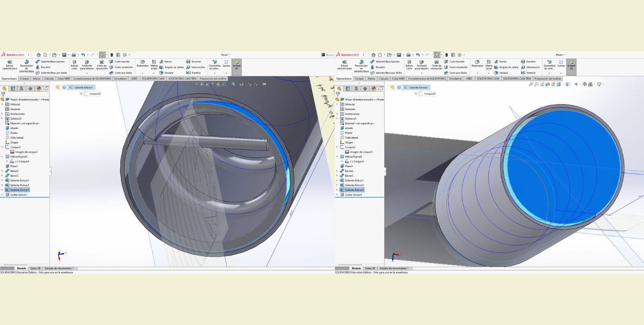Collapse Croquis3 node in left window tree
Viewport: 644px width, 325px height.
click(x=2, y=147)
